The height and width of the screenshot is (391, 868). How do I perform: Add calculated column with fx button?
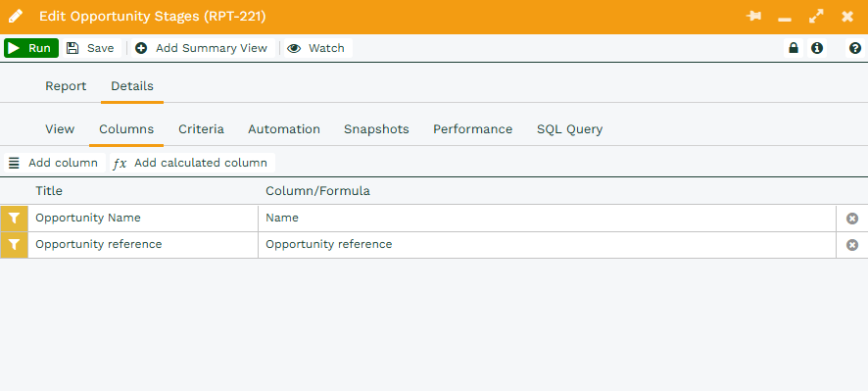192,163
